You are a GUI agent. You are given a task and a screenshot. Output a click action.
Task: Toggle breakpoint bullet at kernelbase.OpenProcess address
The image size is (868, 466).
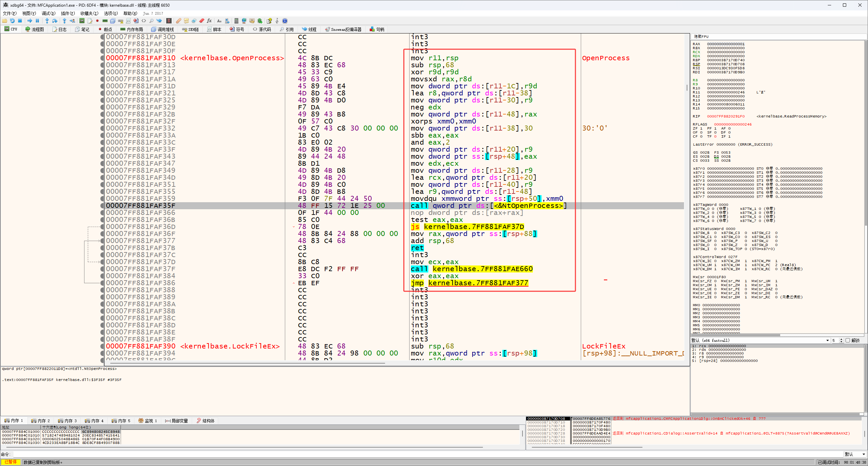click(x=102, y=58)
